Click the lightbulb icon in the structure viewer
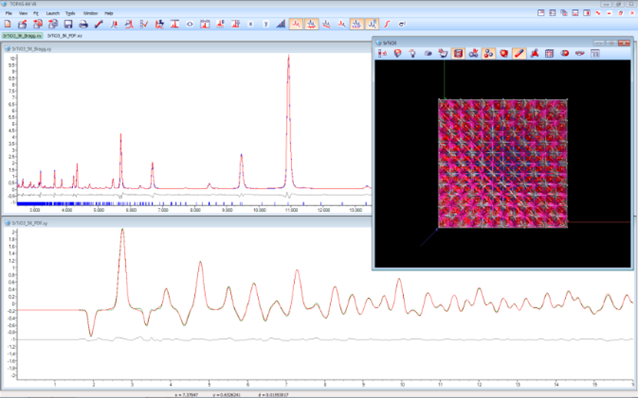This screenshot has width=638, height=398. (x=413, y=53)
